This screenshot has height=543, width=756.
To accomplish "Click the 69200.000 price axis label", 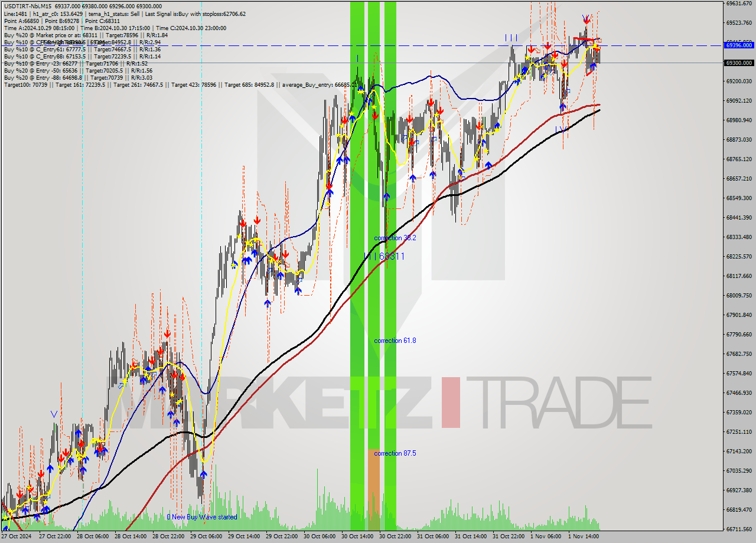I will [x=739, y=81].
